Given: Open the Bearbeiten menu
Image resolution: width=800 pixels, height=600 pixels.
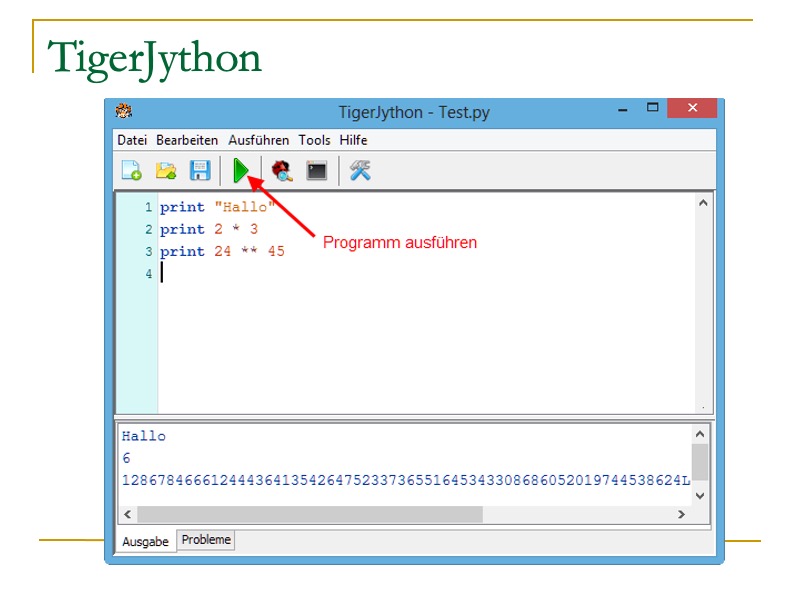Looking at the screenshot, I should (187, 140).
